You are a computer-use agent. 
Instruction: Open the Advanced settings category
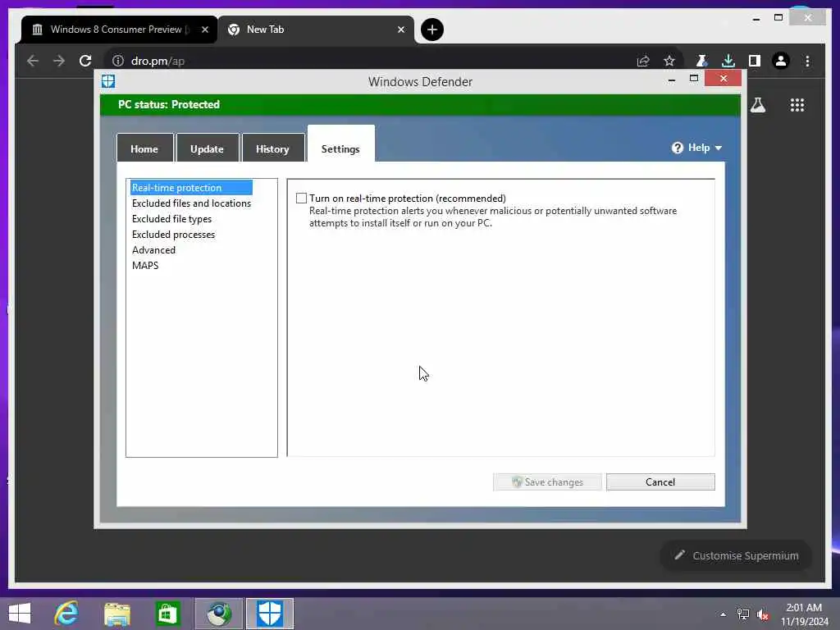point(153,249)
